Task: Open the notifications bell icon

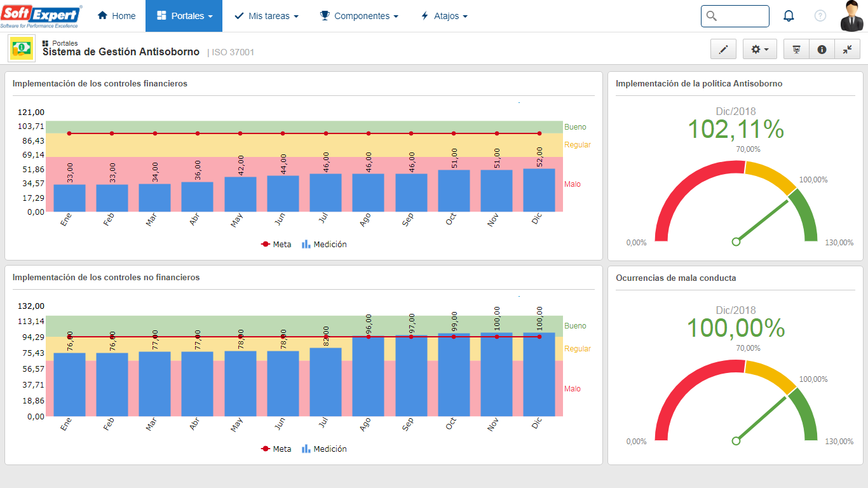Action: (789, 16)
